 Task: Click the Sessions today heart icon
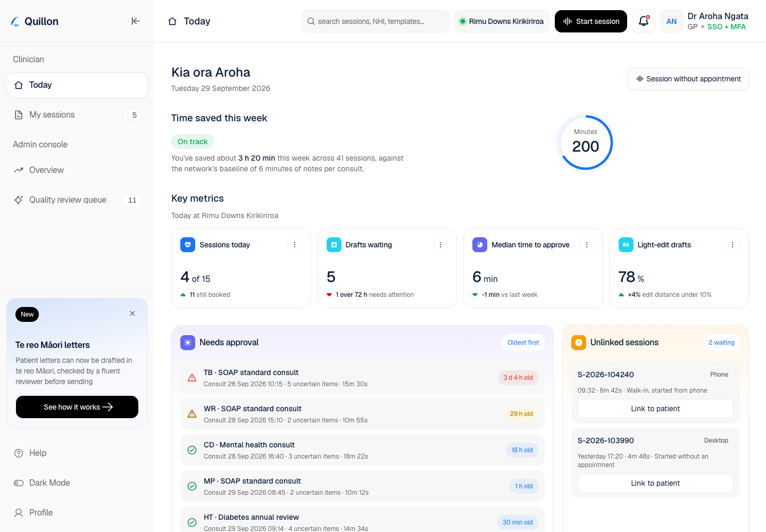tap(188, 245)
